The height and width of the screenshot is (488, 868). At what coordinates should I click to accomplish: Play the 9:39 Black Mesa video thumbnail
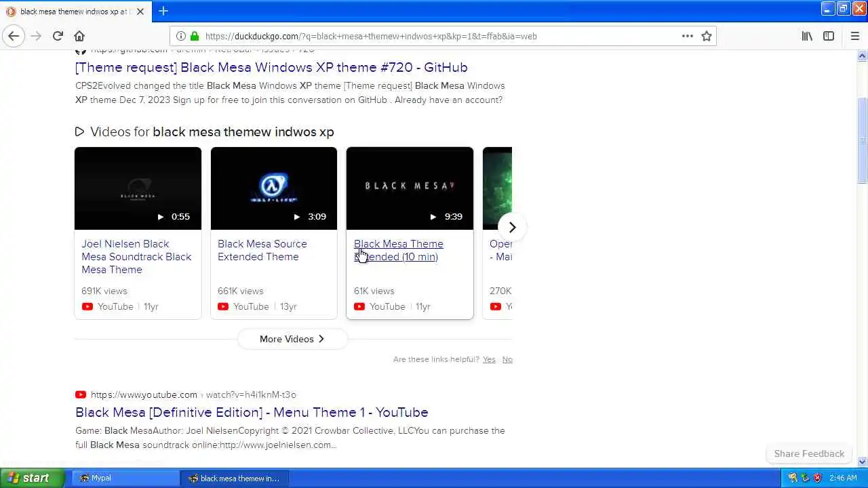(x=410, y=188)
